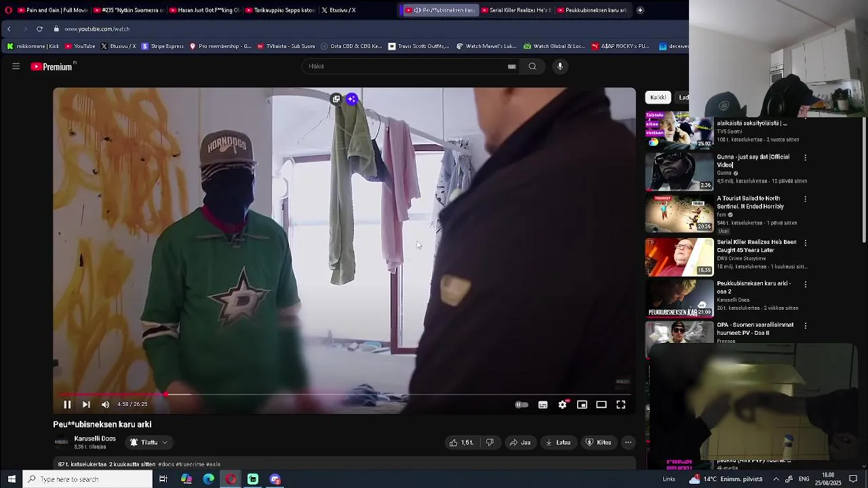Click purple sparkle overlay icon on video
This screenshot has height=488, width=868.
[x=351, y=99]
